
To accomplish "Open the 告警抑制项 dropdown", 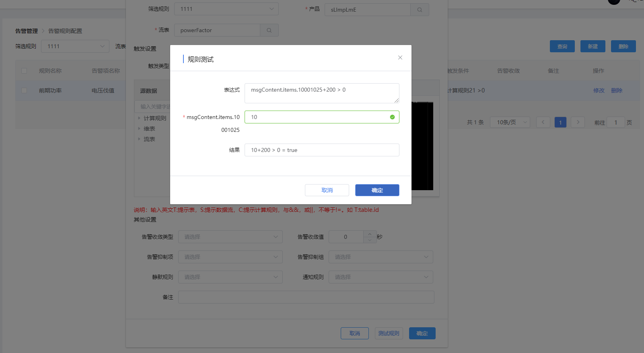I will (230, 257).
